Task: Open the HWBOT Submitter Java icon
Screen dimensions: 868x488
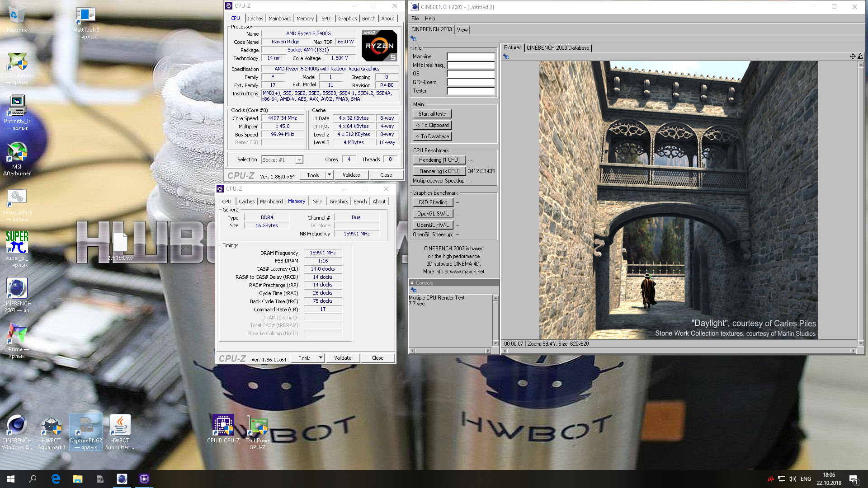Action: 120,432
